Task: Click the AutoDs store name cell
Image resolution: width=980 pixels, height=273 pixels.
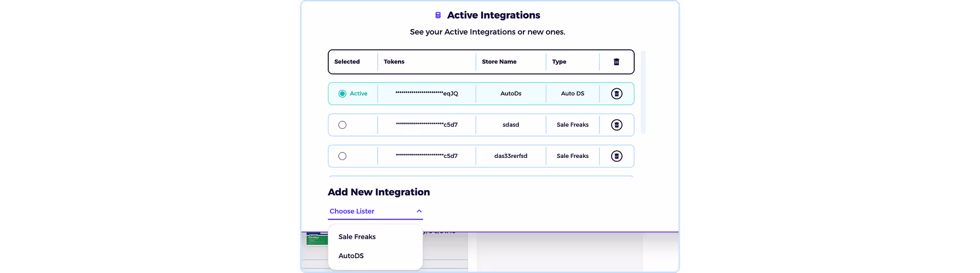Action: coord(511,94)
